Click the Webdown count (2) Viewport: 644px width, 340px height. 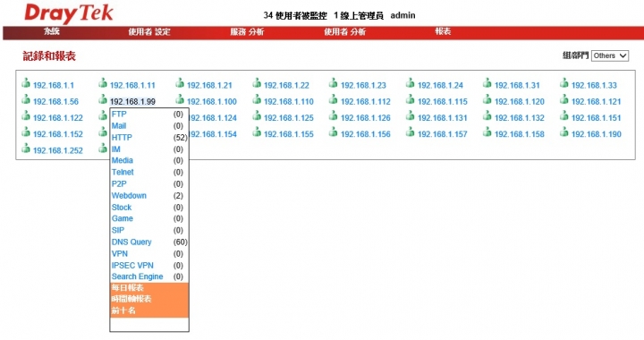tap(178, 195)
